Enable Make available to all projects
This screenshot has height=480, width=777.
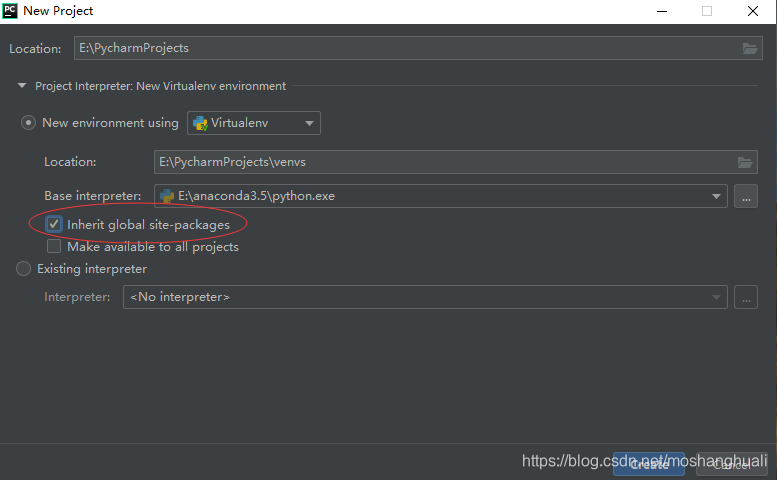pyautogui.click(x=54, y=246)
